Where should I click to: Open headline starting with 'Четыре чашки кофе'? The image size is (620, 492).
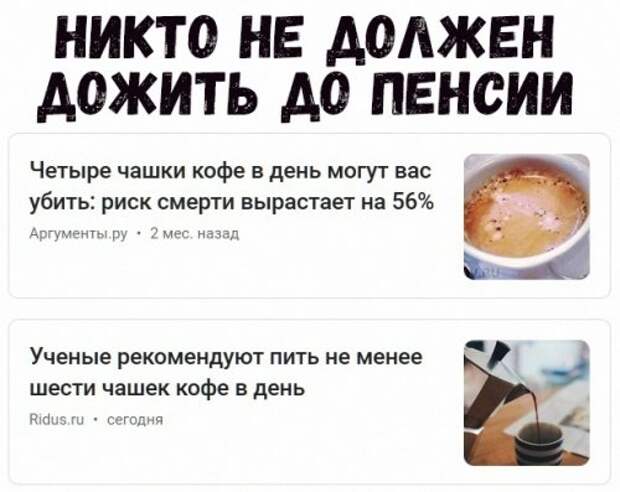pyautogui.click(x=232, y=187)
